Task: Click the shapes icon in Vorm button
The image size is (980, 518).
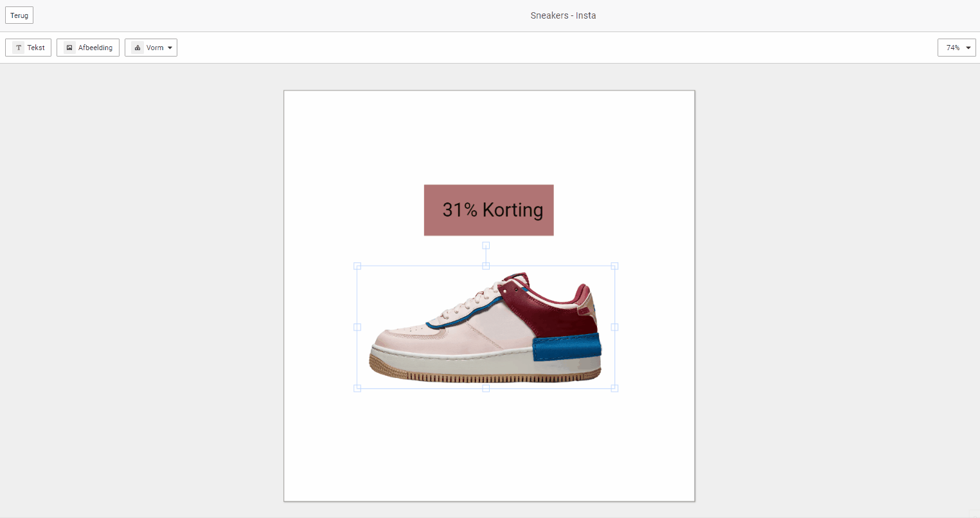Action: point(138,48)
